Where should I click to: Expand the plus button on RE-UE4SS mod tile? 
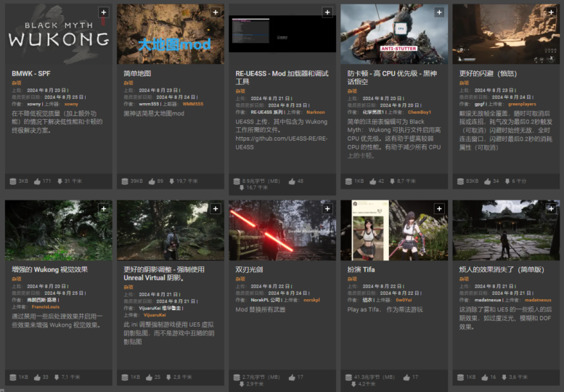coord(327,12)
